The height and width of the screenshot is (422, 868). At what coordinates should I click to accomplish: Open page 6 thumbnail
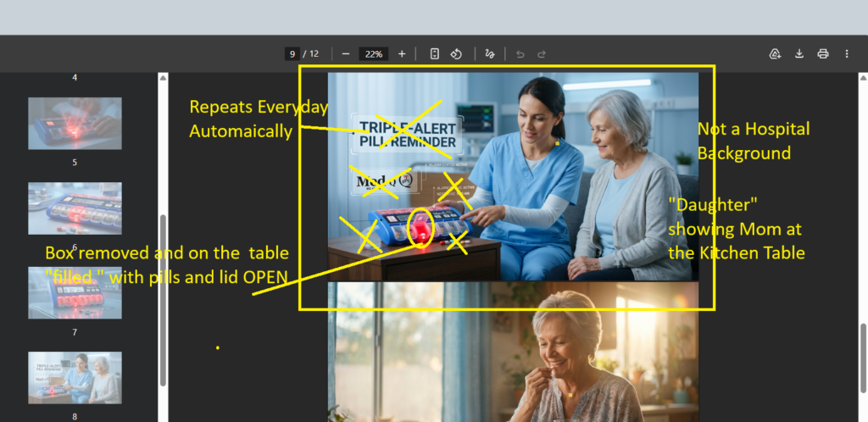[x=75, y=208]
